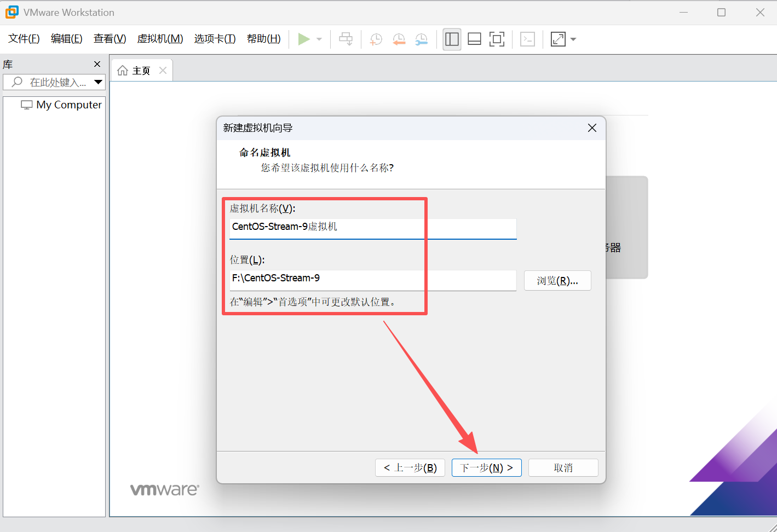The image size is (777, 532).
Task: Open the Snapshot Manager wrench icon
Action: click(421, 39)
